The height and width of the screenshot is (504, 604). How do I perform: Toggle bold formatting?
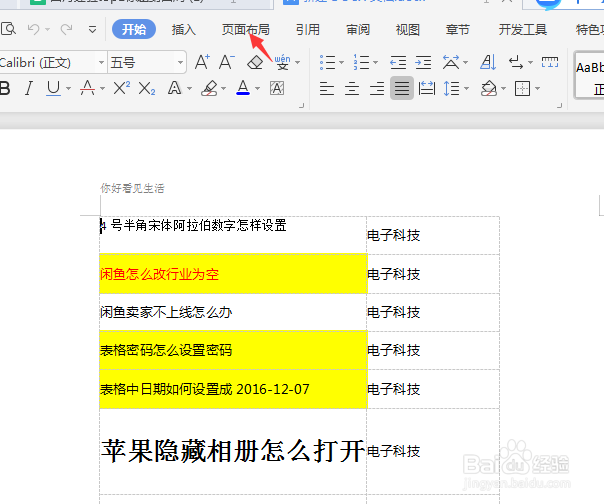[5, 88]
